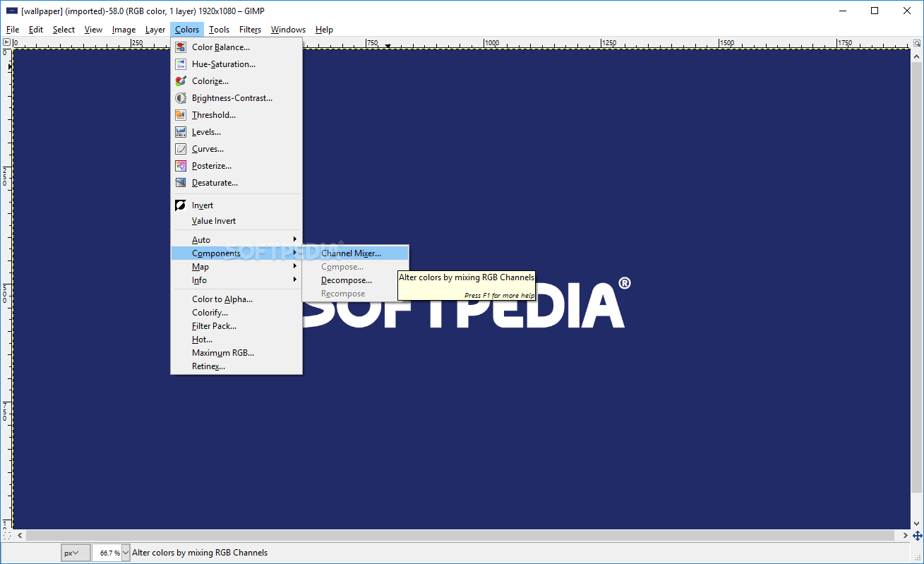Click the Colorize icon
The image size is (924, 564).
coord(180,81)
